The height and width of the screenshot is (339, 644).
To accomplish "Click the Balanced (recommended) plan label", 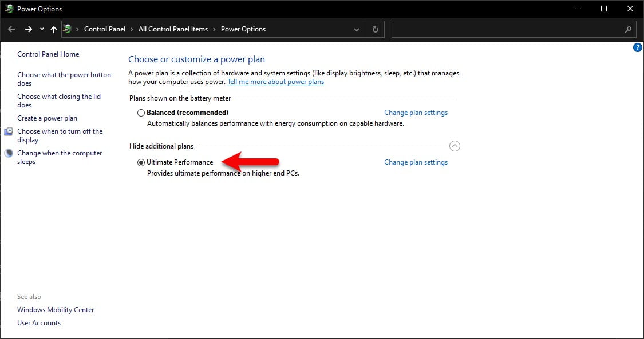I will pos(187,112).
